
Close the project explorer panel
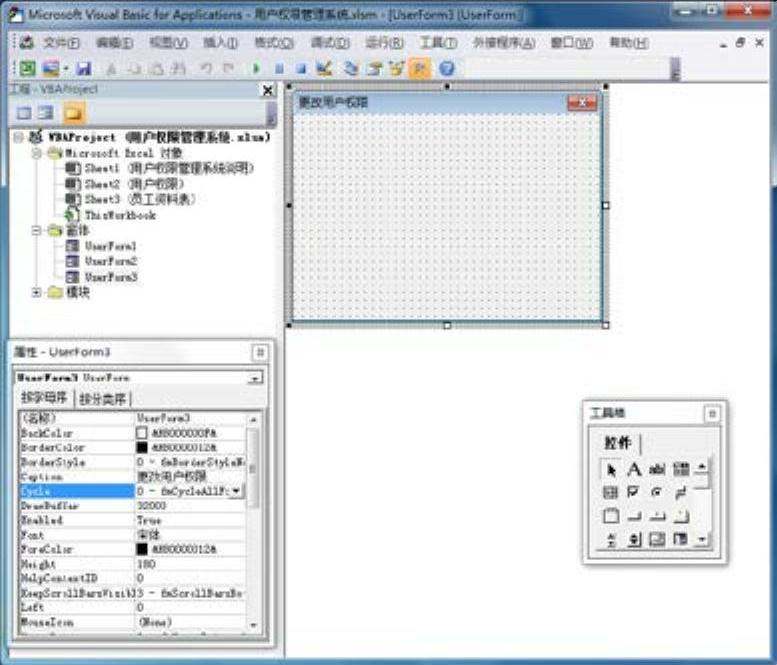coord(268,90)
